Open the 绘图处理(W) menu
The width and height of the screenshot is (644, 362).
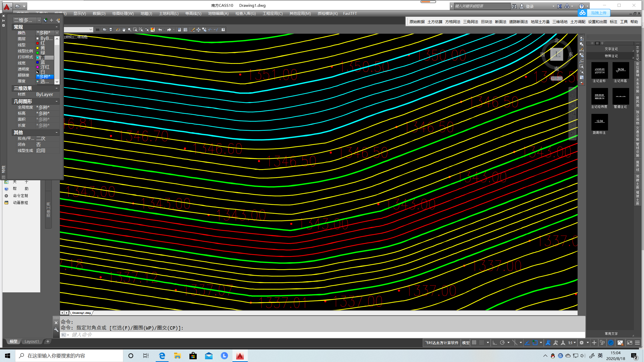(x=123, y=14)
